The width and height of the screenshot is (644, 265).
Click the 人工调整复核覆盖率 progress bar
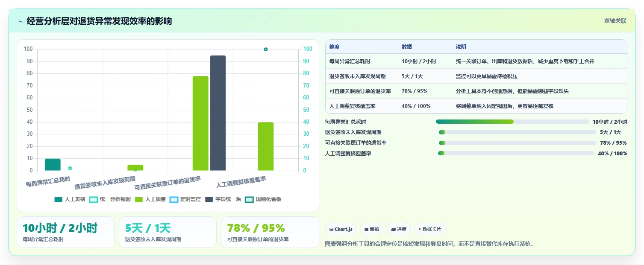coord(516,153)
